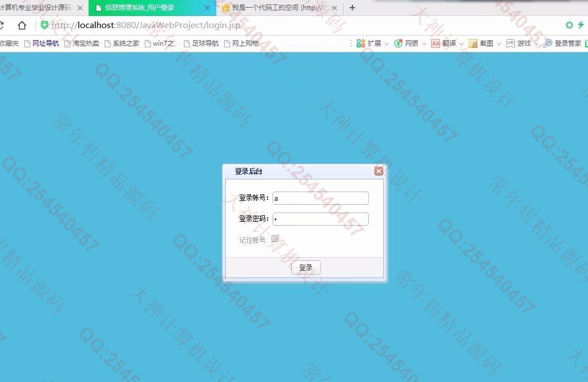This screenshot has height=382, width=588.
Task: Focus the 登录帐号 input field
Action: [320, 198]
